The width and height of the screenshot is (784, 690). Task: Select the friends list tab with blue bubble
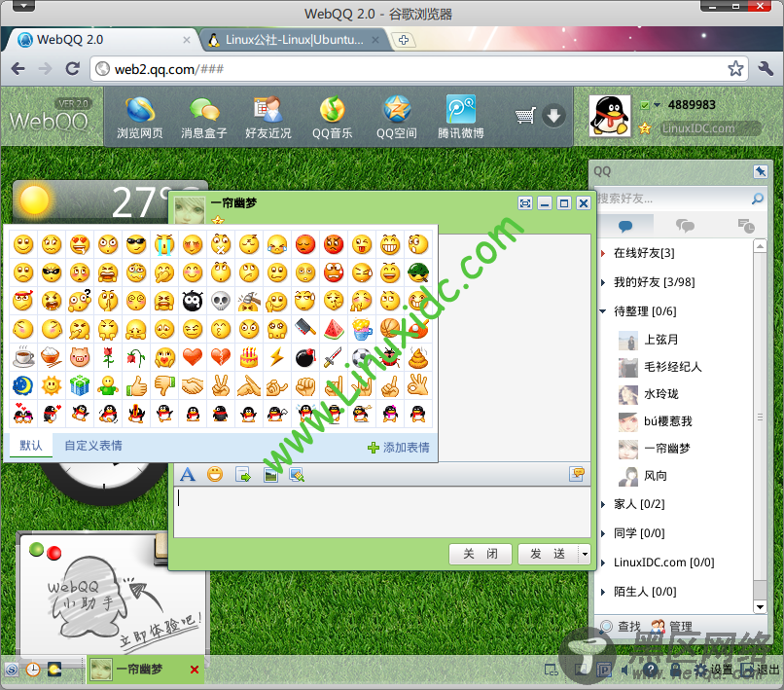click(x=625, y=226)
